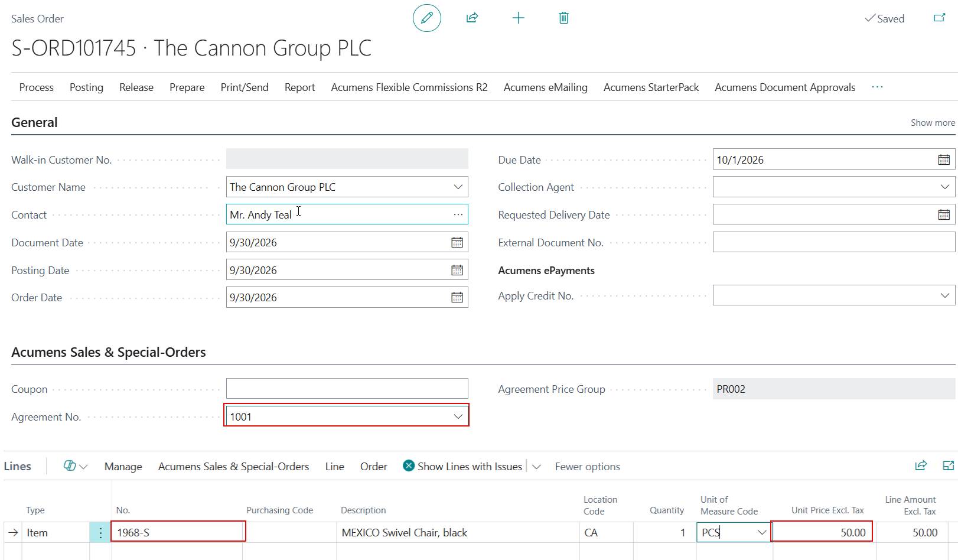Open Acumens Document Approvals menu
958x560 pixels.
pyautogui.click(x=785, y=87)
